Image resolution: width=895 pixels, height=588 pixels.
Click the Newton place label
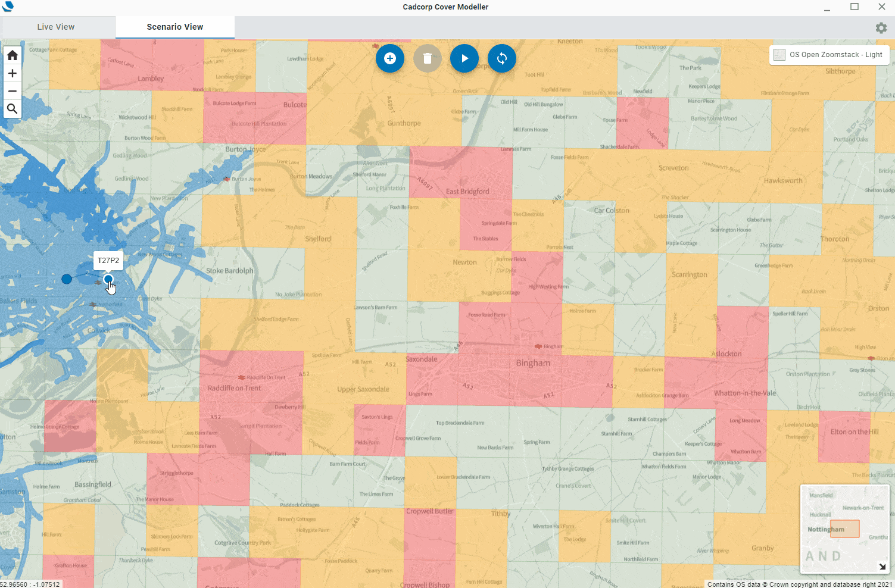pyautogui.click(x=464, y=262)
